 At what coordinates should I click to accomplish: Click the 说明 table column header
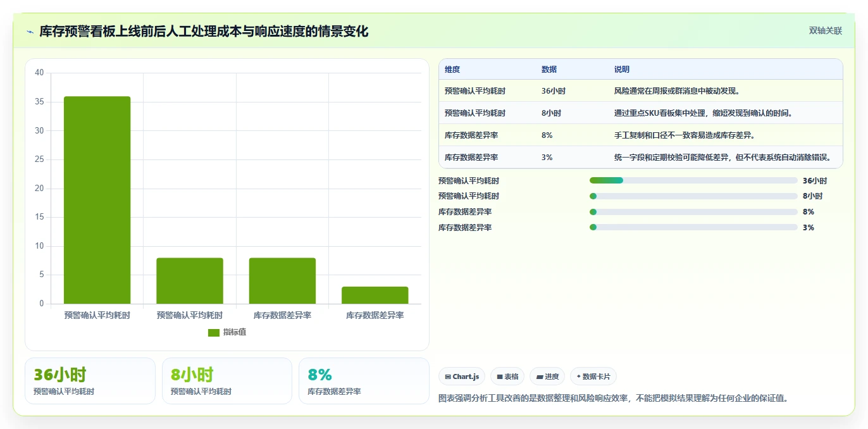coord(622,70)
